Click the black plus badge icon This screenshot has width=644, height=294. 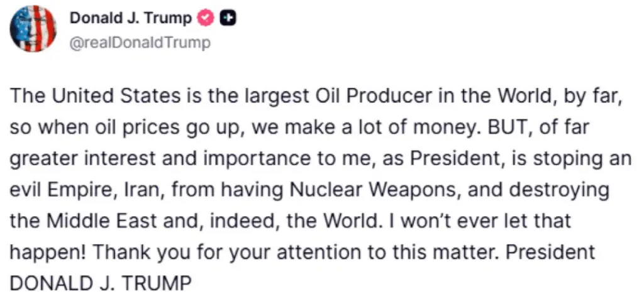pos(230,18)
